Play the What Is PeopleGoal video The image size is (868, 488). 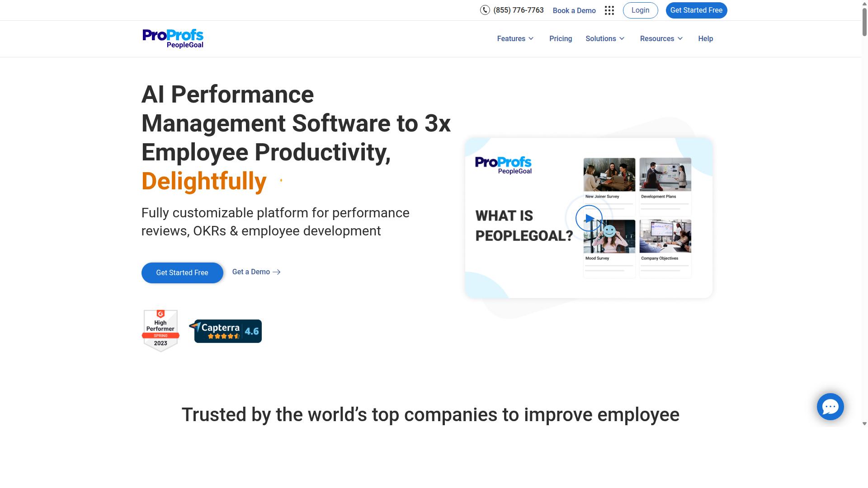coord(589,218)
